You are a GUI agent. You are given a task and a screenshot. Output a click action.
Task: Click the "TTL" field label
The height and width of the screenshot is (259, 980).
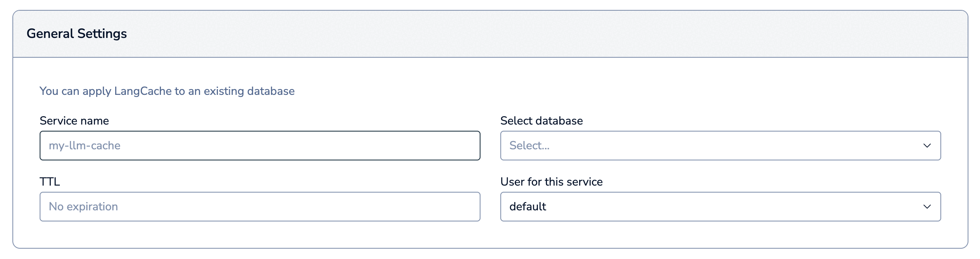[50, 182]
